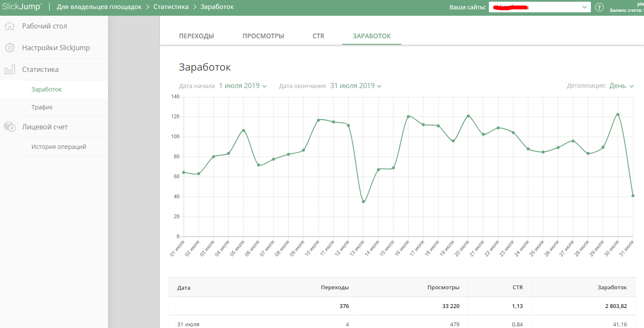Click the coins icon beside Лицевой счет
This screenshot has height=328, width=644.
click(10, 127)
